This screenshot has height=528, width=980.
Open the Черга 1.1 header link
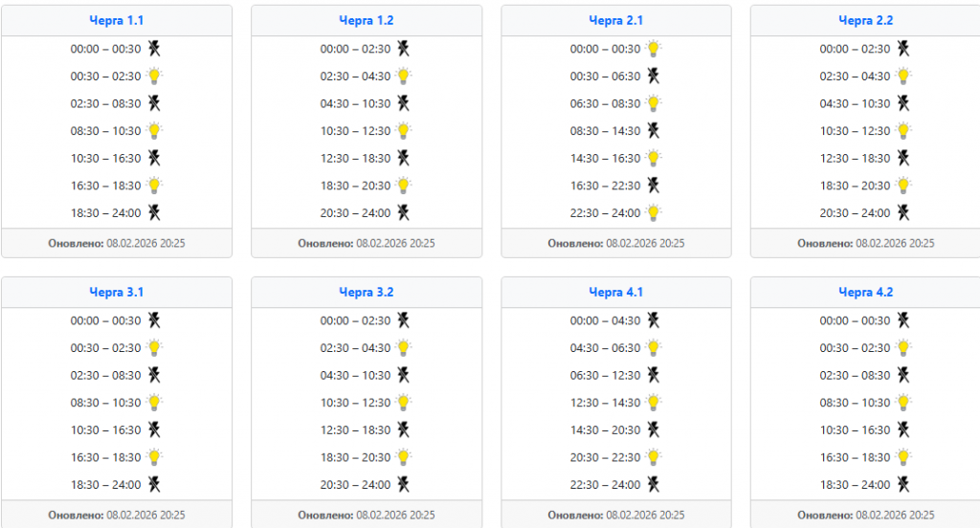116,20
